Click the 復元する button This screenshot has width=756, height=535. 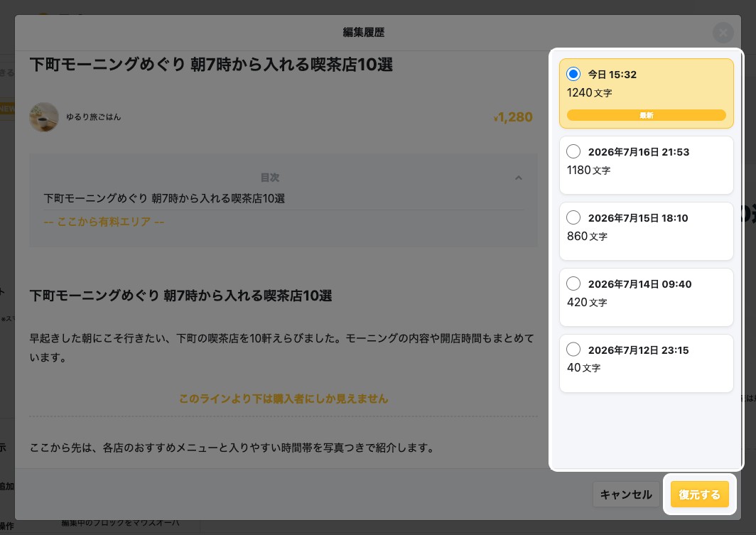click(700, 495)
